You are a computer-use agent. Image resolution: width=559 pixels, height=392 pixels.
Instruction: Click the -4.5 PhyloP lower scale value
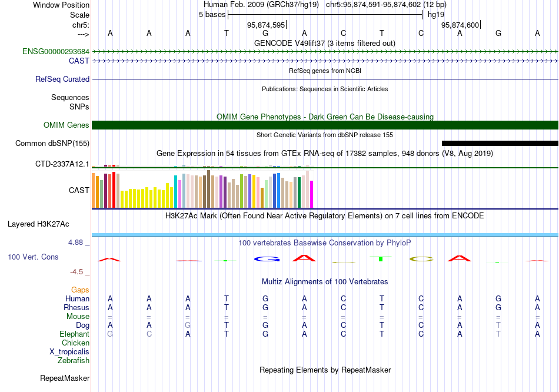click(x=76, y=272)
